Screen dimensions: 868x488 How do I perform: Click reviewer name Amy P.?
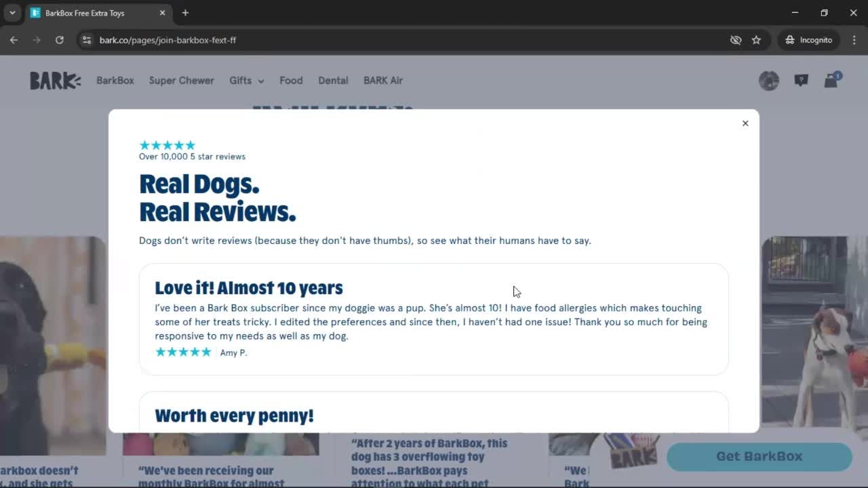click(233, 353)
